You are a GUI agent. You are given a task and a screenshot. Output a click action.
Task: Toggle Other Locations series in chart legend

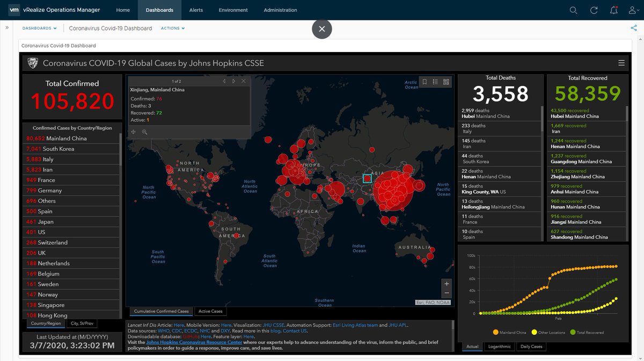coord(548,333)
